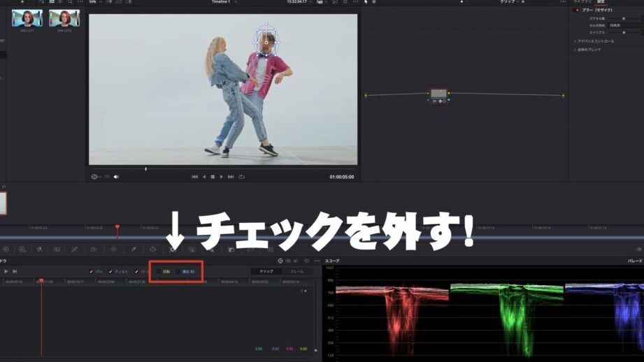
Task: Uncheck the Tilt tracking checkbox
Action: (x=110, y=272)
